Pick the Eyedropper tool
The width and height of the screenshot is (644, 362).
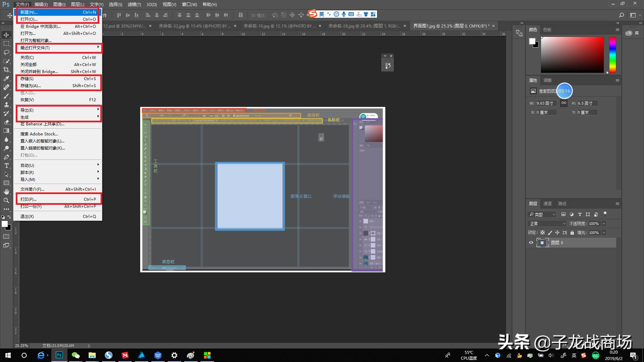6,78
